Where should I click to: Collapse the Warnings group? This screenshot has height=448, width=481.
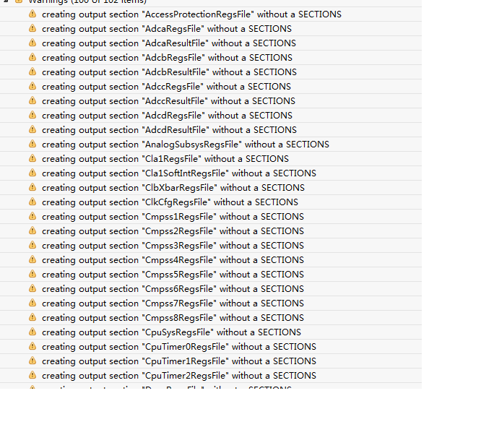[x=6, y=2]
